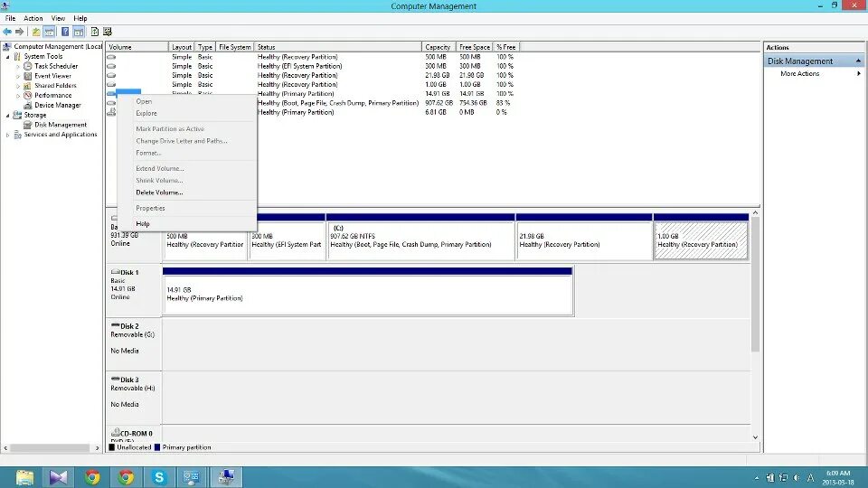Open the Help menu in menu bar
Screen dimensions: 868x488
pyautogui.click(x=80, y=18)
